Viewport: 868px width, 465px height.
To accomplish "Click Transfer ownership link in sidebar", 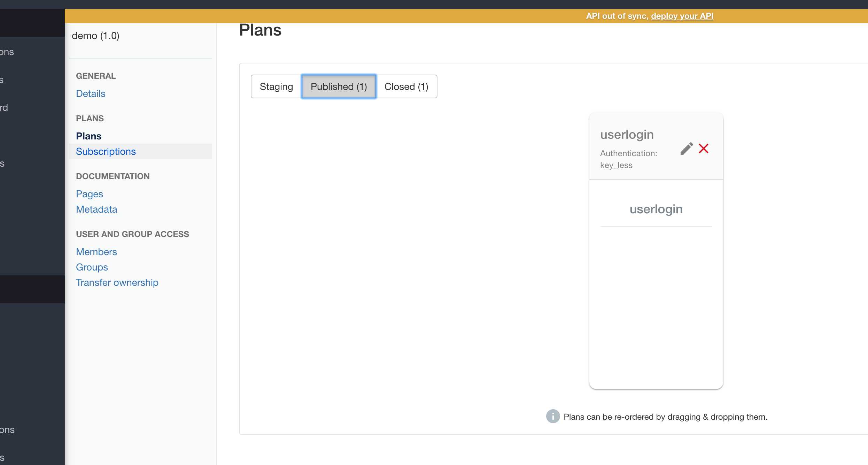I will click(117, 282).
